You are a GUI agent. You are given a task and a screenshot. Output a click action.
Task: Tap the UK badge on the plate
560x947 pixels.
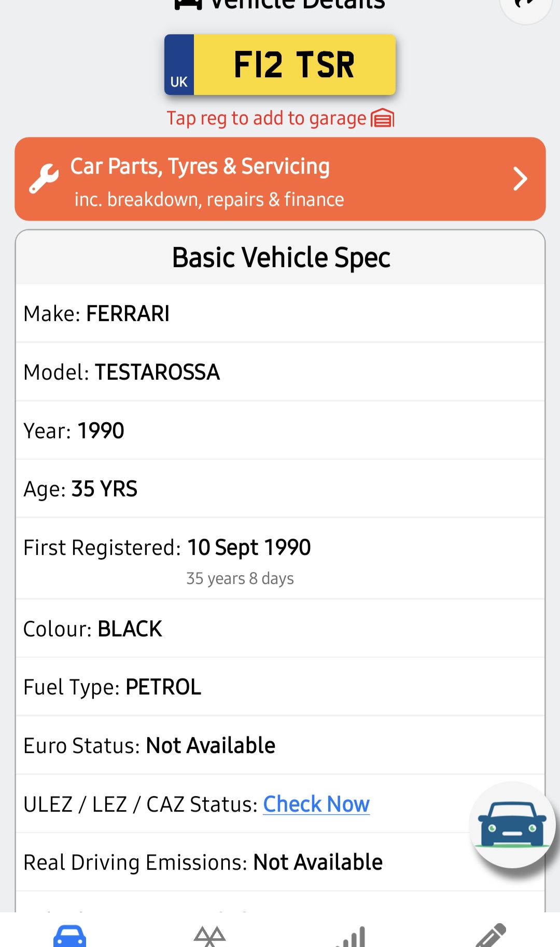coord(179,65)
